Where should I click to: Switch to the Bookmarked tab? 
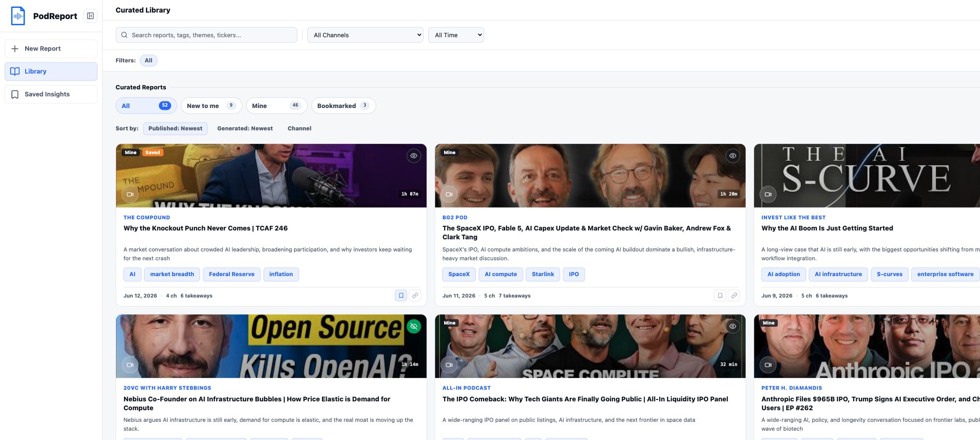point(343,106)
